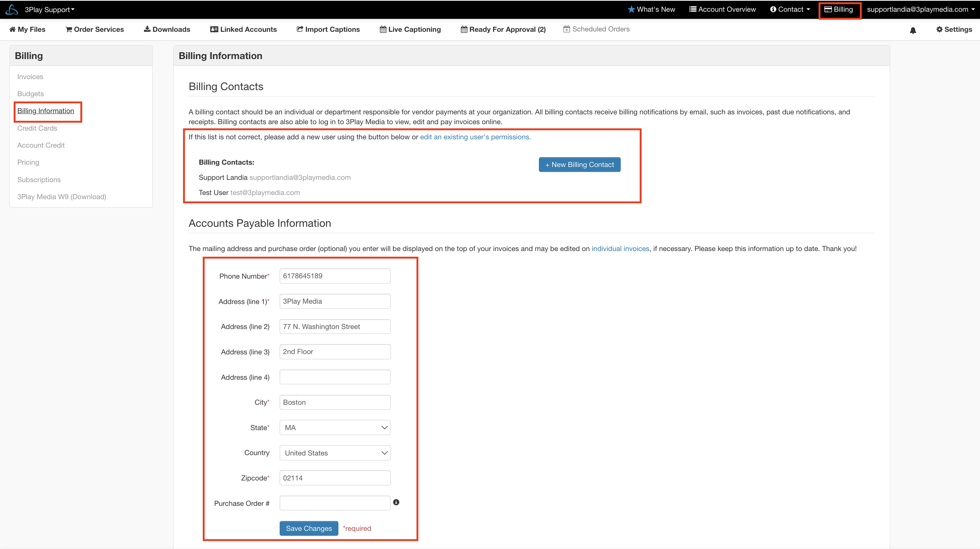Click the calendar icon beside Live Captioning
The image size is (980, 549).
point(383,29)
